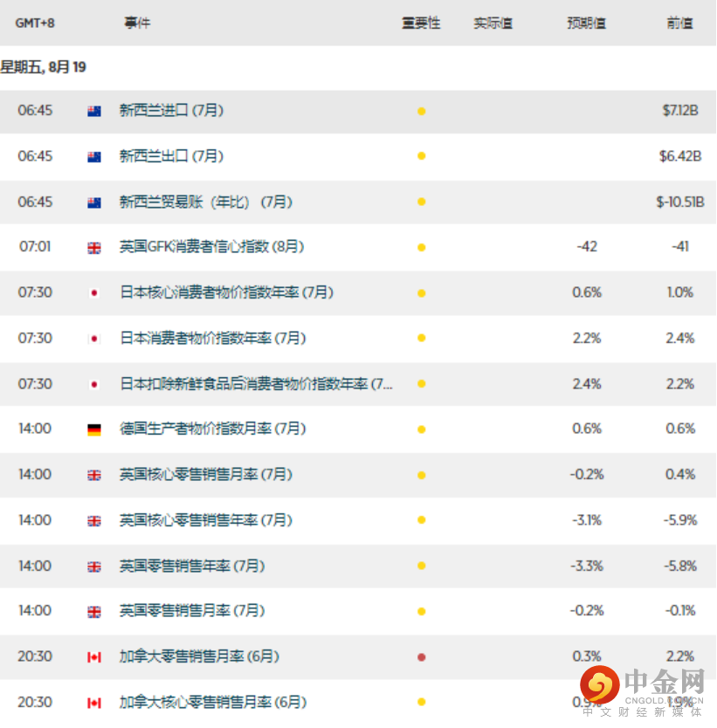Open event 日本核心消费者物价指数年率 (7月)
This screenshot has height=728, width=717.
click(x=227, y=292)
